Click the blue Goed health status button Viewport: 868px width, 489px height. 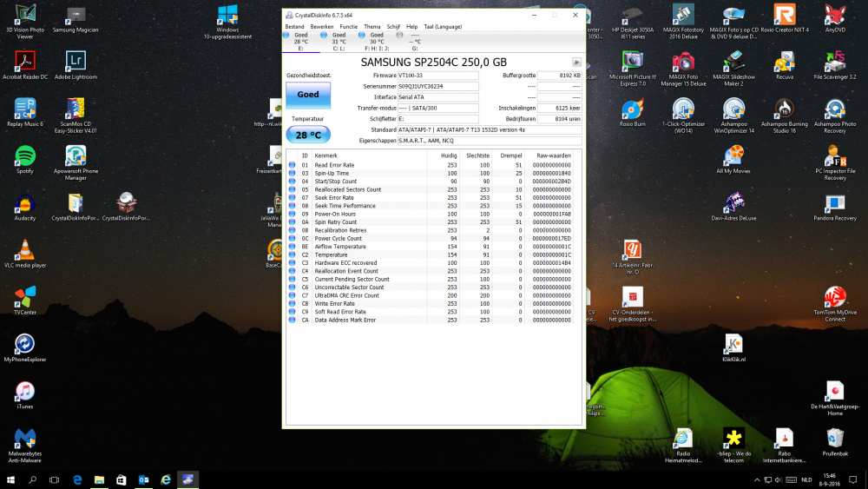pos(308,95)
